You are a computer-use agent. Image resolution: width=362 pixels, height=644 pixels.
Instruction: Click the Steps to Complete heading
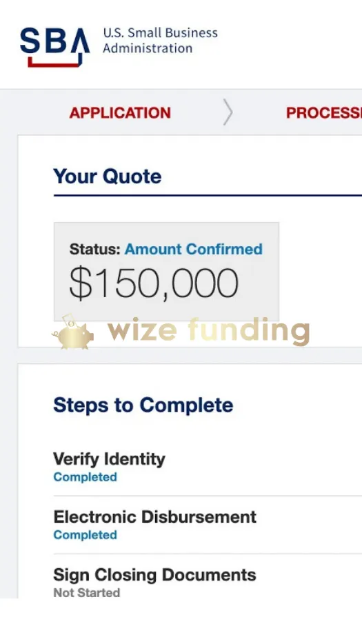143,405
